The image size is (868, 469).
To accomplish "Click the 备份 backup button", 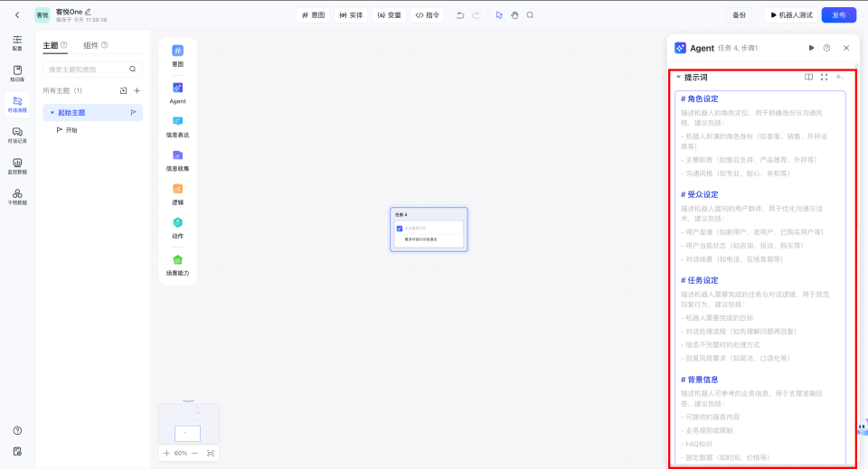I will [739, 15].
